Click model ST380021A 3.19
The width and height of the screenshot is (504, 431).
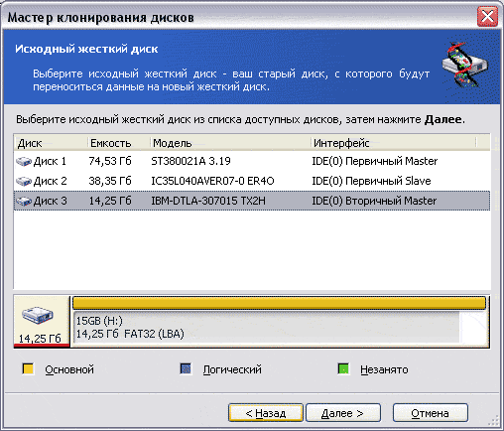190,161
